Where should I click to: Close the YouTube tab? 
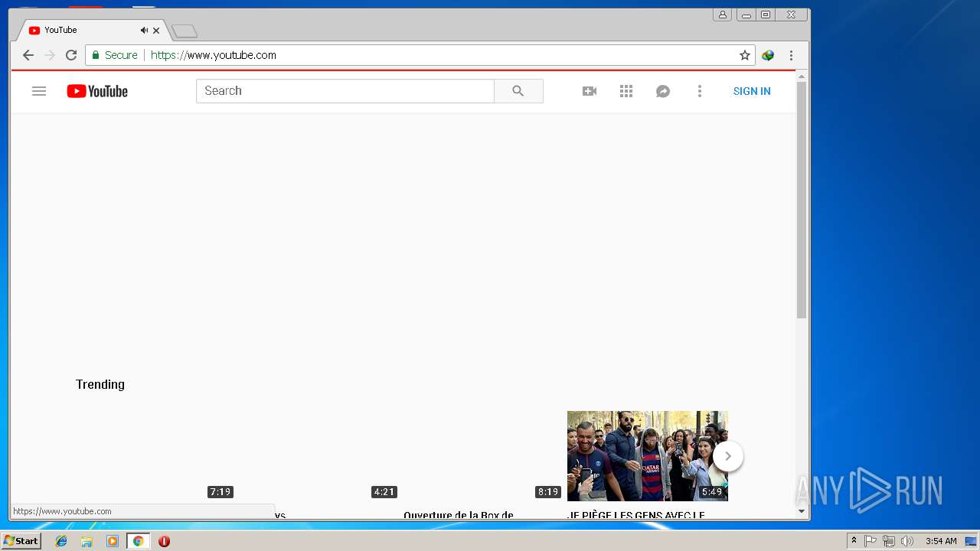(x=156, y=31)
